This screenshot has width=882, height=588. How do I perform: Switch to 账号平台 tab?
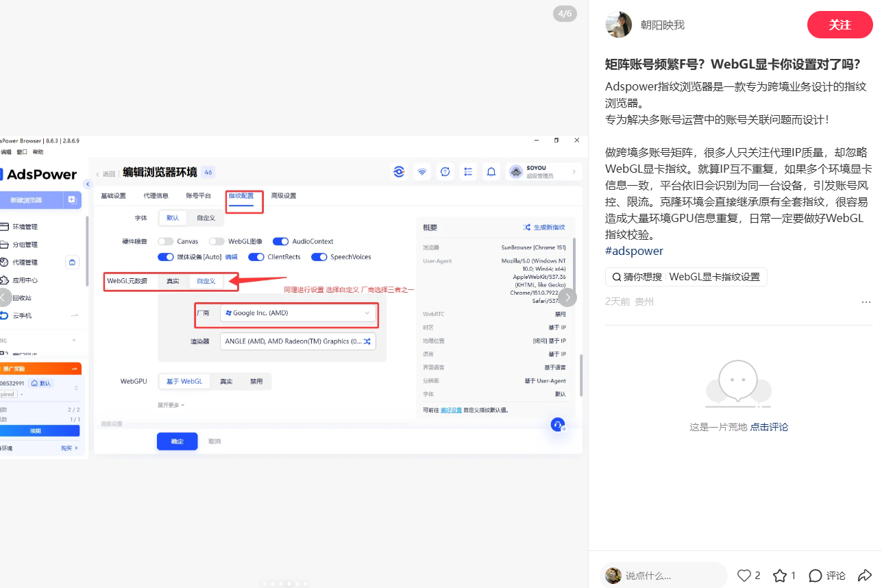click(199, 196)
